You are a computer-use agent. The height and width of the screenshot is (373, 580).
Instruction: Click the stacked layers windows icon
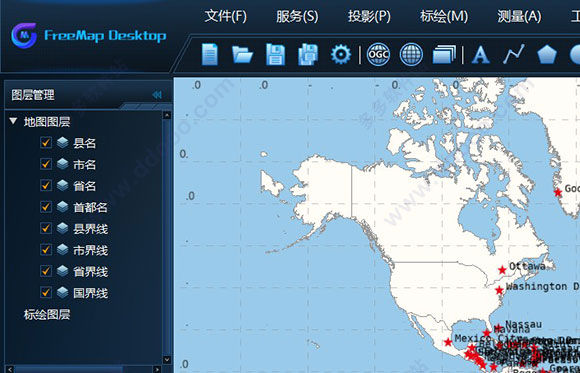pyautogui.click(x=444, y=54)
